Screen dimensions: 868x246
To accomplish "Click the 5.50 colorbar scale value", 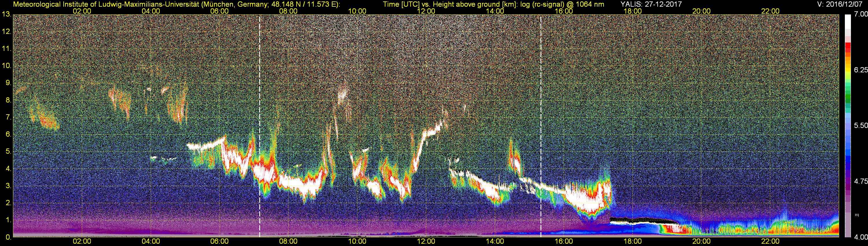I will click(x=860, y=125).
